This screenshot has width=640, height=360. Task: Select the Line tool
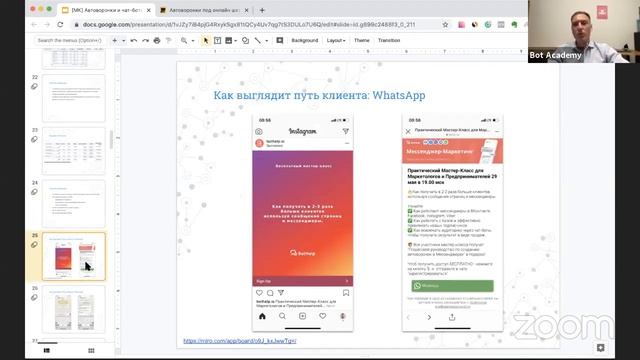(x=258, y=40)
